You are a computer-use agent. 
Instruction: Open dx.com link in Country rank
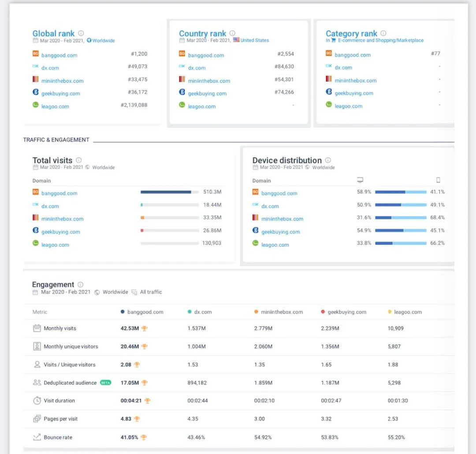(x=197, y=68)
